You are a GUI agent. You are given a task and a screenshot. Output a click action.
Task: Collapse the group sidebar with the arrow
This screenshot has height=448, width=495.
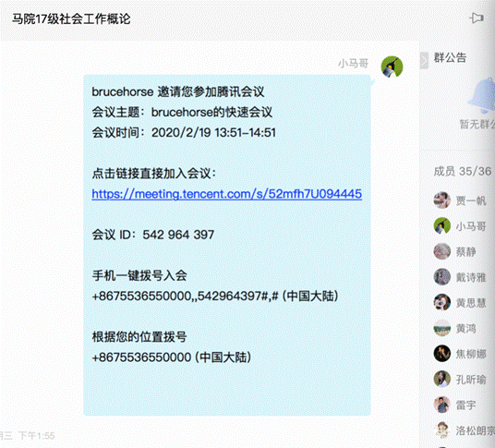click(424, 60)
